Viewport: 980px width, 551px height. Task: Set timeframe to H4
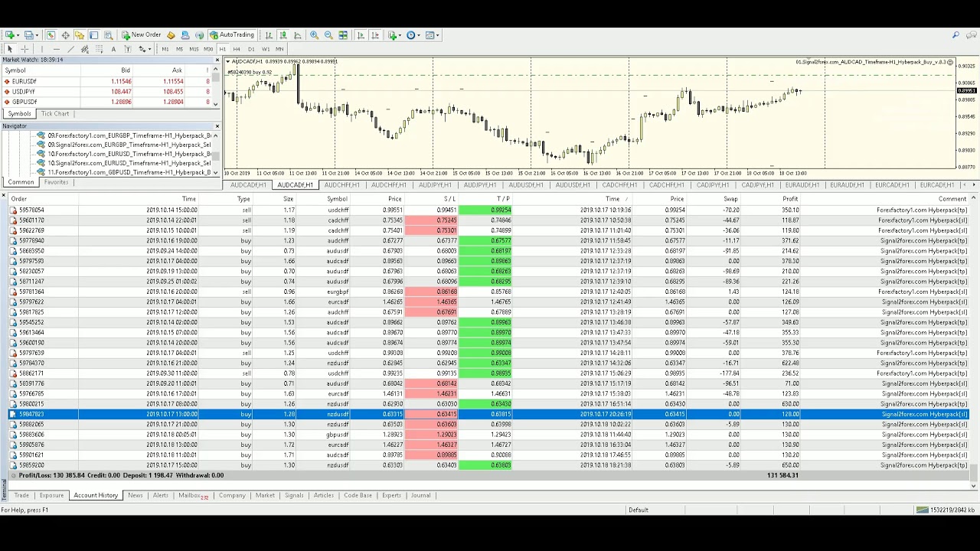coord(237,49)
